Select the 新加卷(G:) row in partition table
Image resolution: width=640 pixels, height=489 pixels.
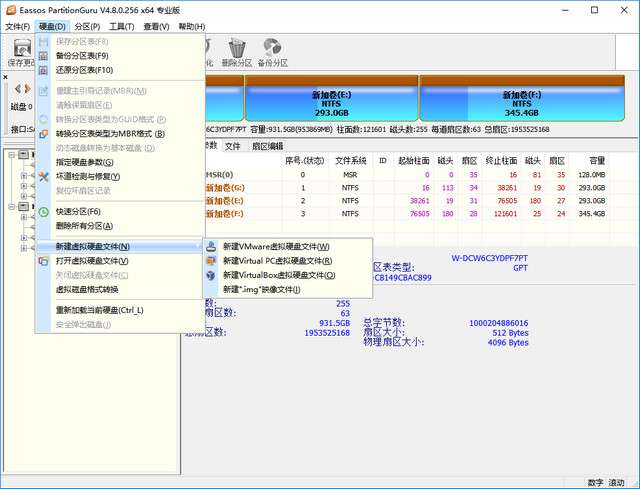click(x=404, y=188)
